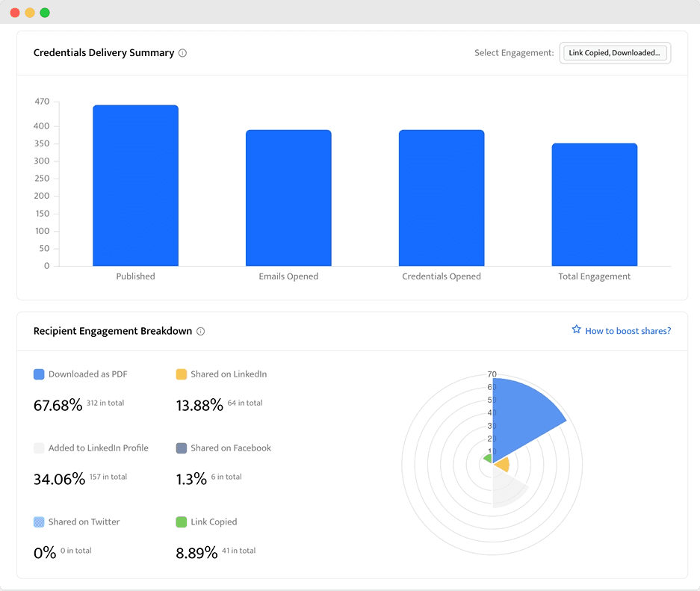
Task: Click the yellow polar chart segment
Action: click(x=503, y=465)
